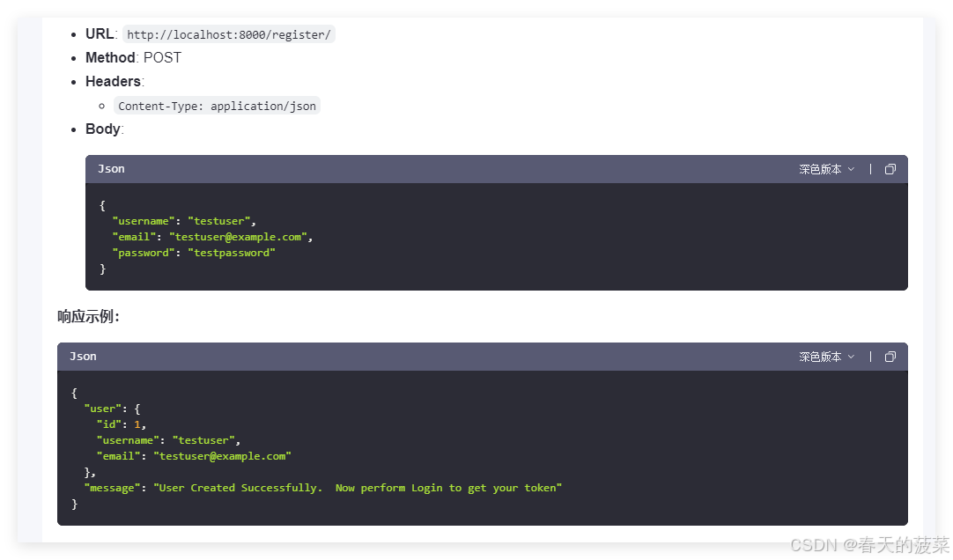Screen dimensions: 953x560
Task: Click the "message" key in response JSON
Action: coord(112,488)
